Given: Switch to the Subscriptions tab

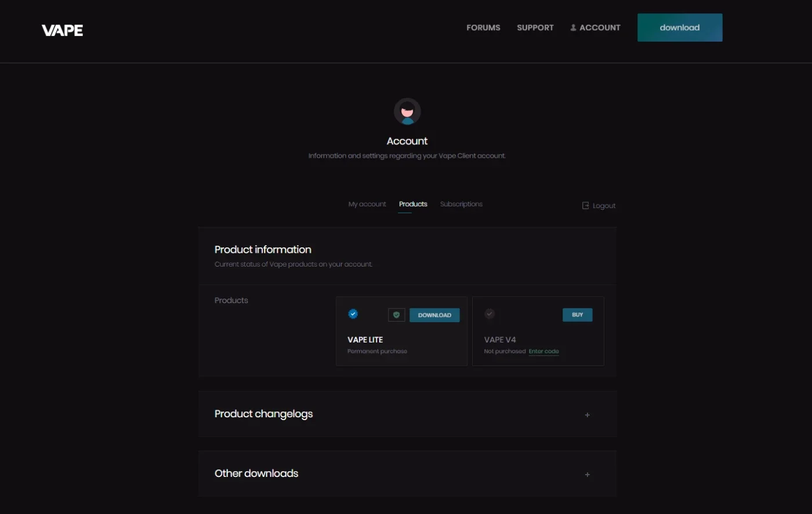Looking at the screenshot, I should pyautogui.click(x=461, y=204).
